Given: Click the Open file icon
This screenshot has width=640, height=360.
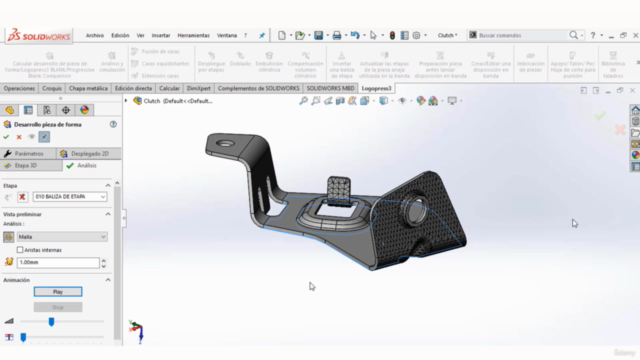Looking at the screenshot, I should tap(300, 36).
